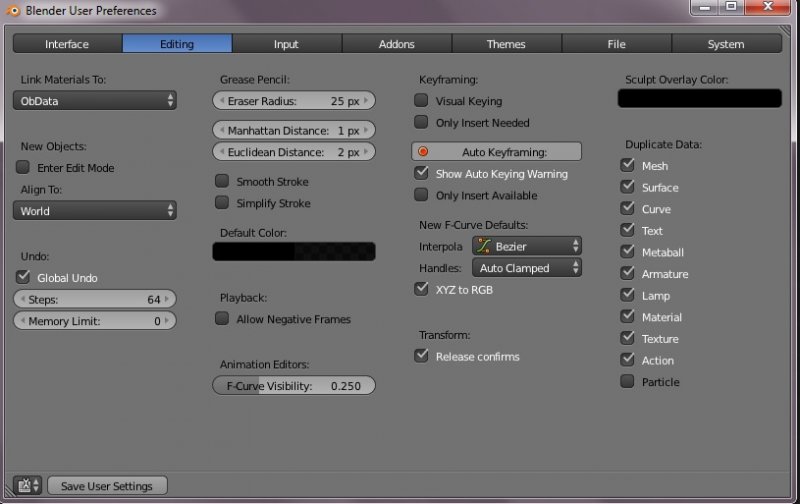The image size is (800, 504).
Task: Close the Blender User Preferences window
Action: pyautogui.click(x=768, y=7)
